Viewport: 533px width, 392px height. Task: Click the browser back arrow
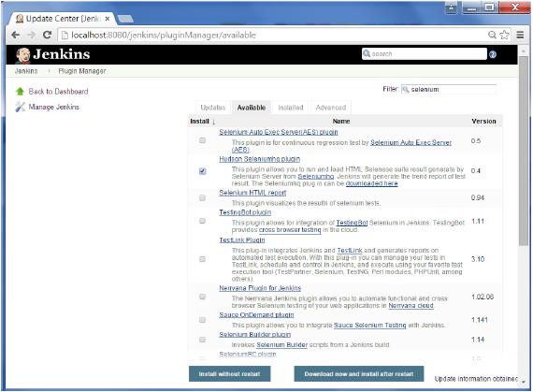click(x=15, y=35)
